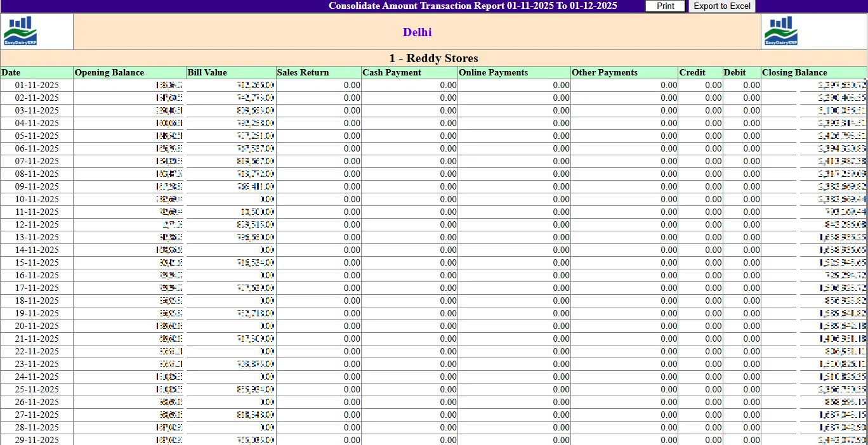Select the date cell 29-11-2025
The width and height of the screenshot is (868, 445).
[x=37, y=440]
